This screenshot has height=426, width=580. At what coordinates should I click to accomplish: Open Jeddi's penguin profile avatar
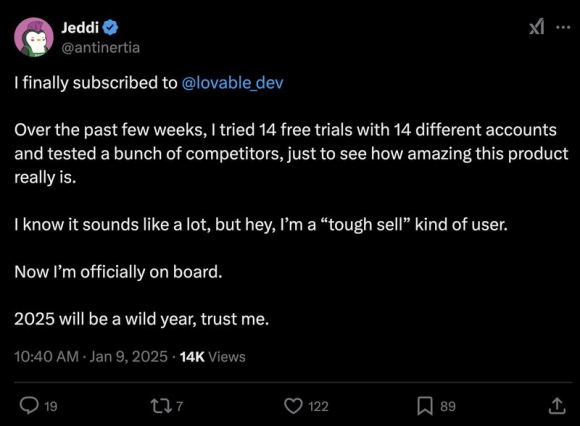(34, 37)
